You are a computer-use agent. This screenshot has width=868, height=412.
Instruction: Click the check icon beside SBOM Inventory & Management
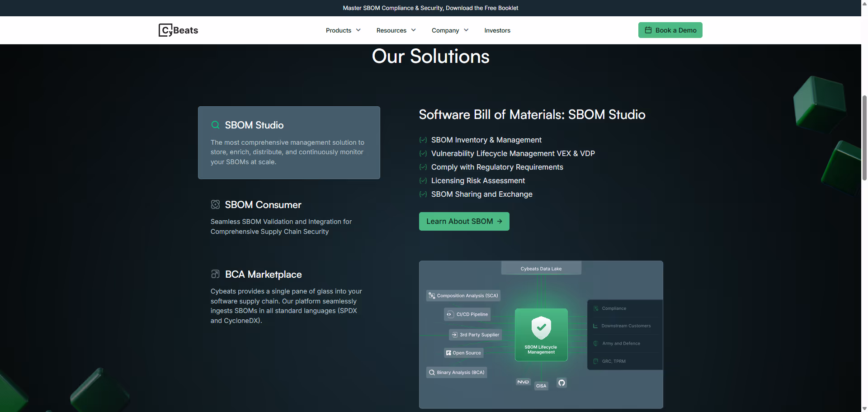tap(423, 140)
